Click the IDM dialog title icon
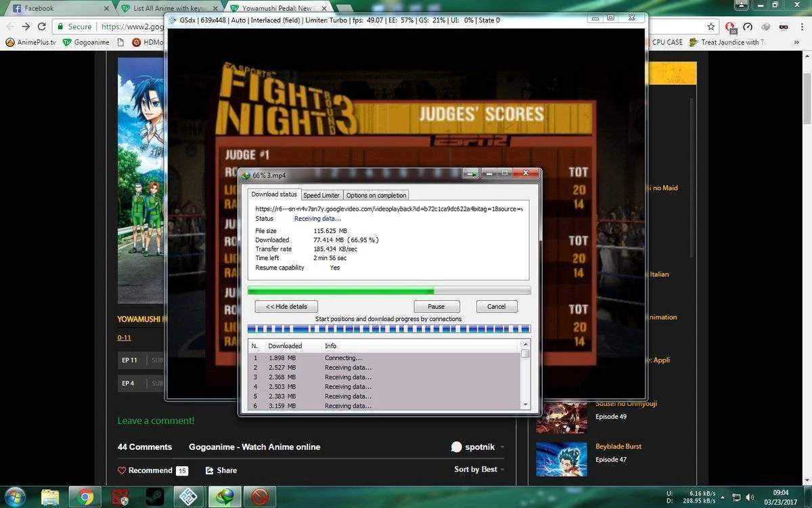The height and width of the screenshot is (508, 812). (x=246, y=175)
